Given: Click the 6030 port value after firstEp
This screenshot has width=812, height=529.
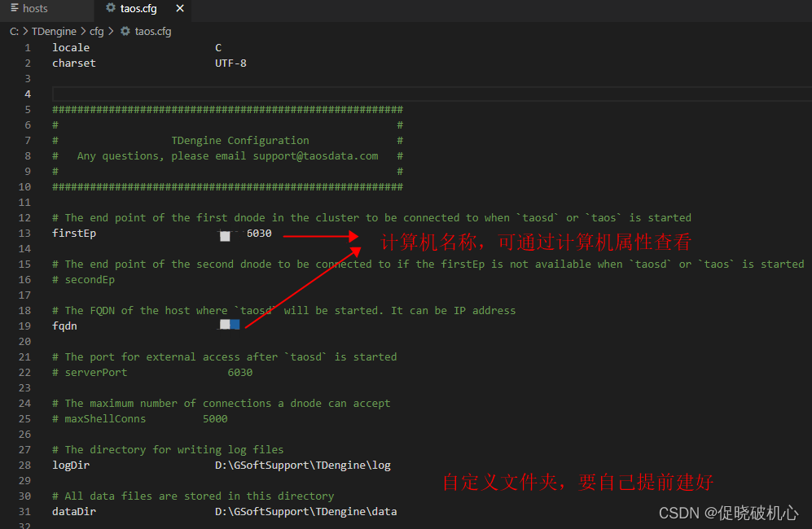Looking at the screenshot, I should point(259,234).
